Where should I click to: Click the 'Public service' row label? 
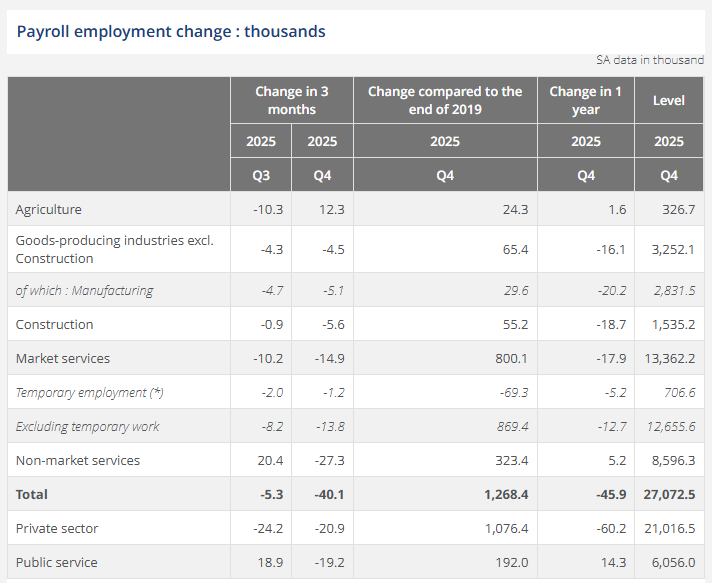tap(57, 562)
